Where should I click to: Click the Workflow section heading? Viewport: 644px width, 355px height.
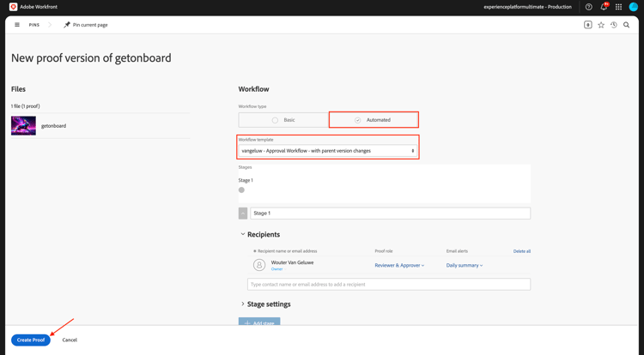[253, 89]
